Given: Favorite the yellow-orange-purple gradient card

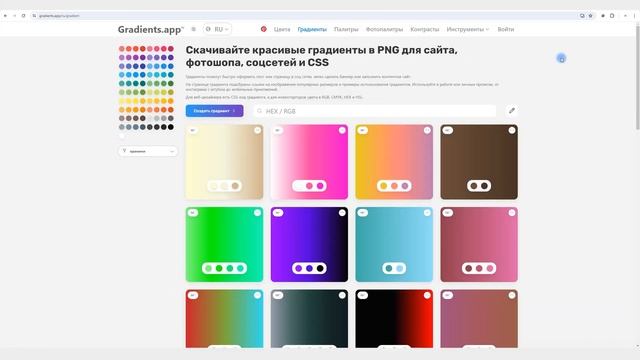Looking at the screenshot, I should coord(427,130).
